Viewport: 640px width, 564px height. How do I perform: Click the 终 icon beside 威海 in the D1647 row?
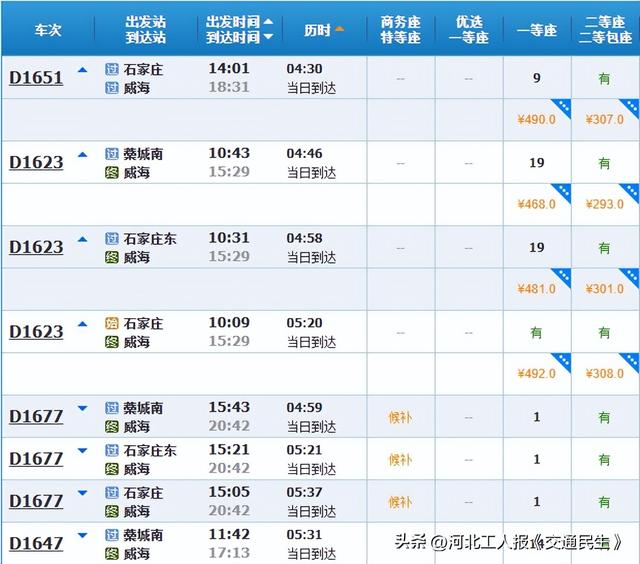tap(112, 553)
